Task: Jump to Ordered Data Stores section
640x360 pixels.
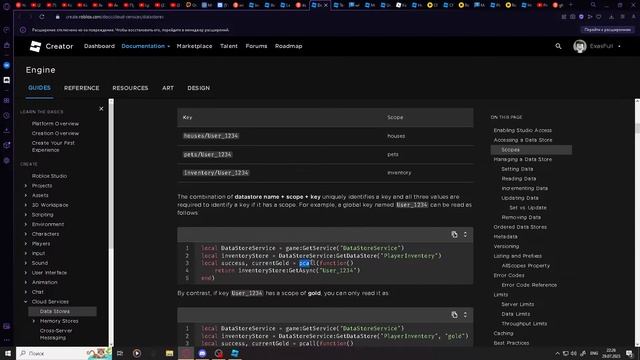Action: [x=520, y=227]
